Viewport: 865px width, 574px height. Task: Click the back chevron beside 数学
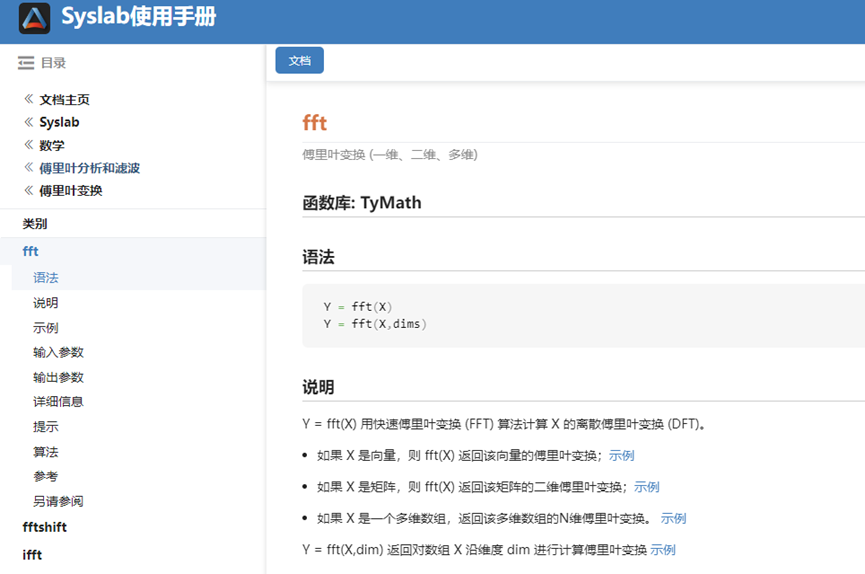click(x=29, y=145)
